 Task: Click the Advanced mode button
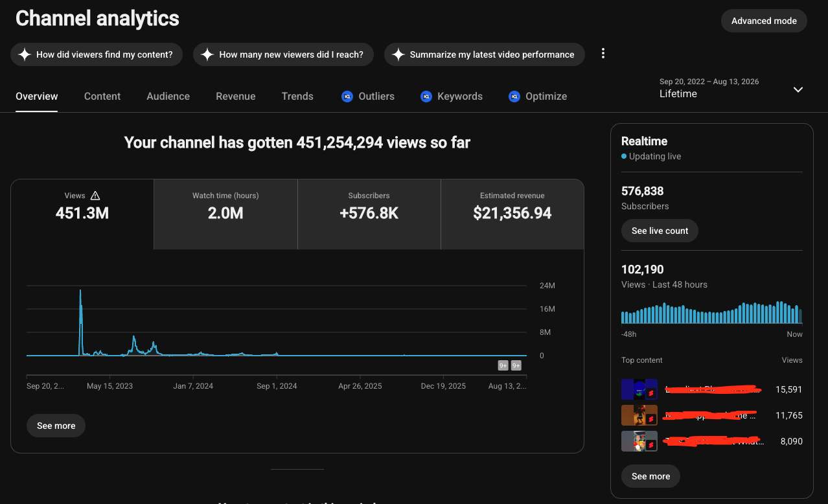pos(764,21)
